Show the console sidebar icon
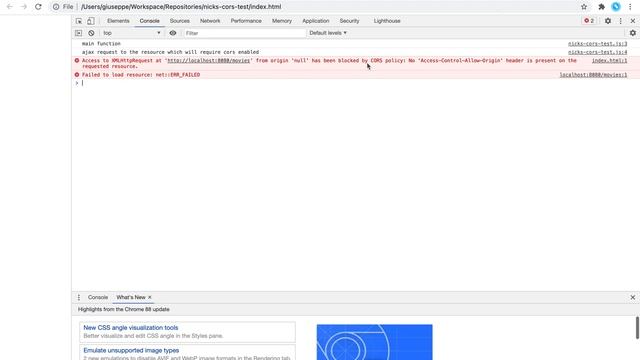640x360 pixels. pos(78,33)
